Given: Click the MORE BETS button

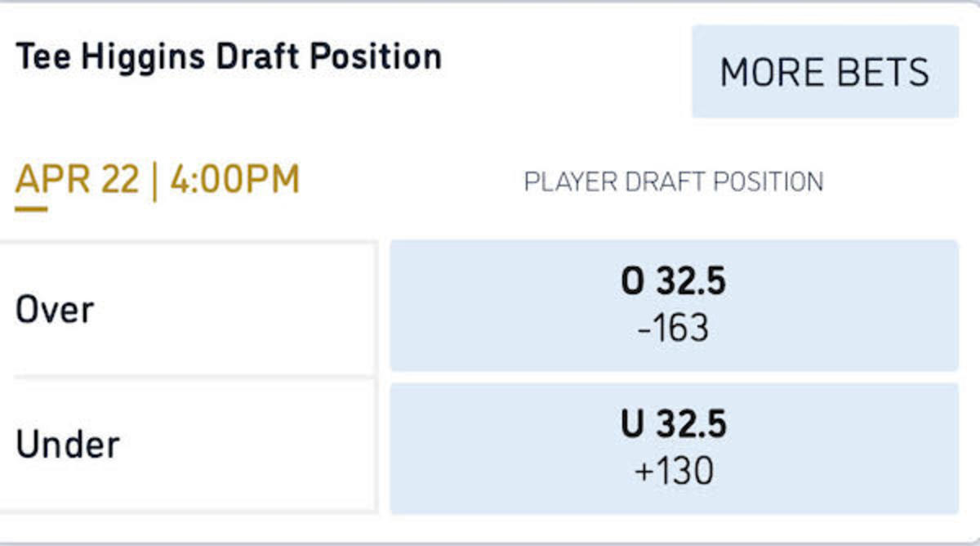Looking at the screenshot, I should (x=825, y=72).
